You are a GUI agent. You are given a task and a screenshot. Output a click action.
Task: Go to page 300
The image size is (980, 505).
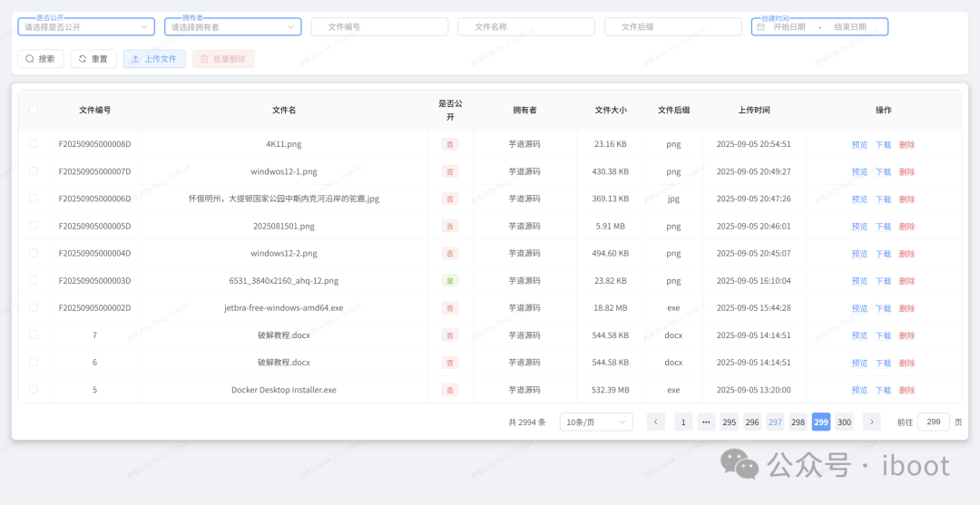pyautogui.click(x=845, y=422)
